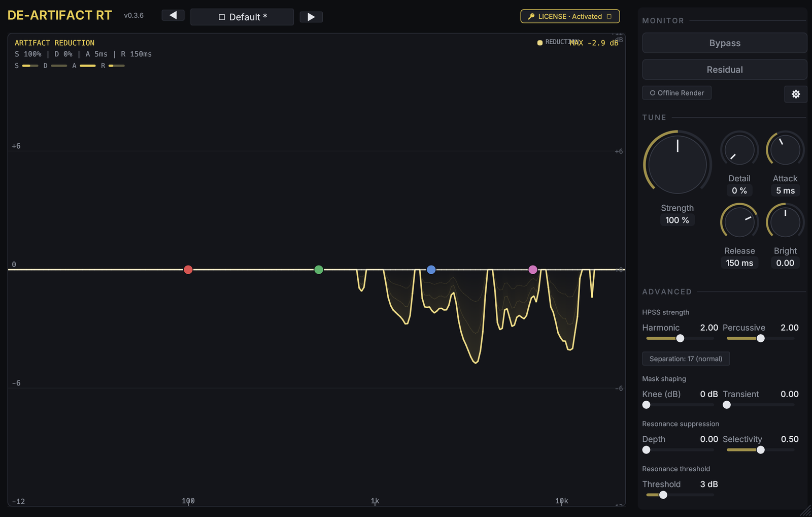Click the Attack knob
The image size is (812, 517).
(x=785, y=150)
